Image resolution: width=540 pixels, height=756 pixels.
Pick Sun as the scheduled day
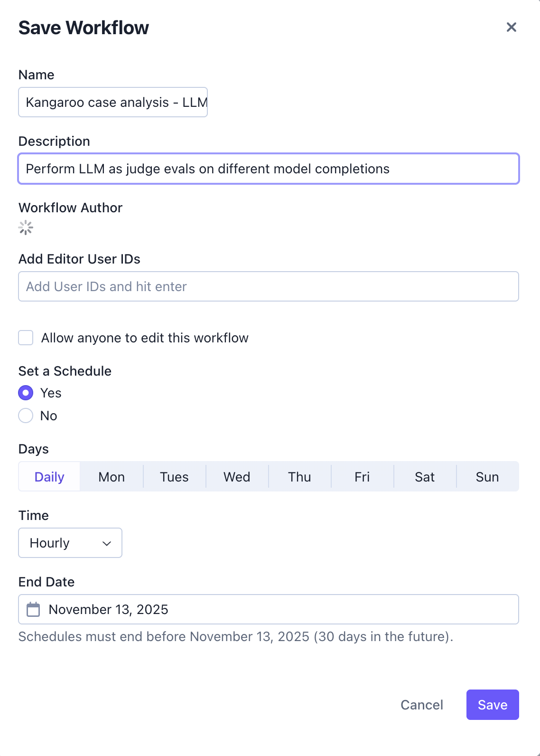pyautogui.click(x=488, y=476)
